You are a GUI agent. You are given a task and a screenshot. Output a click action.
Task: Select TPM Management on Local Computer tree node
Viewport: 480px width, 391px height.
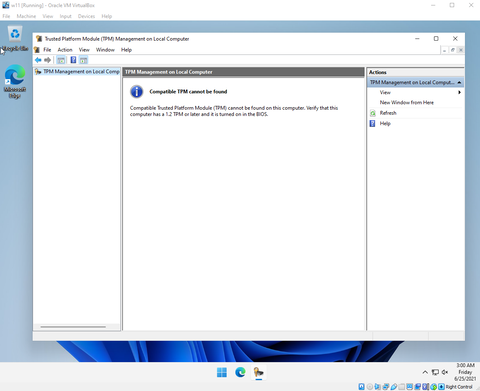click(x=77, y=71)
